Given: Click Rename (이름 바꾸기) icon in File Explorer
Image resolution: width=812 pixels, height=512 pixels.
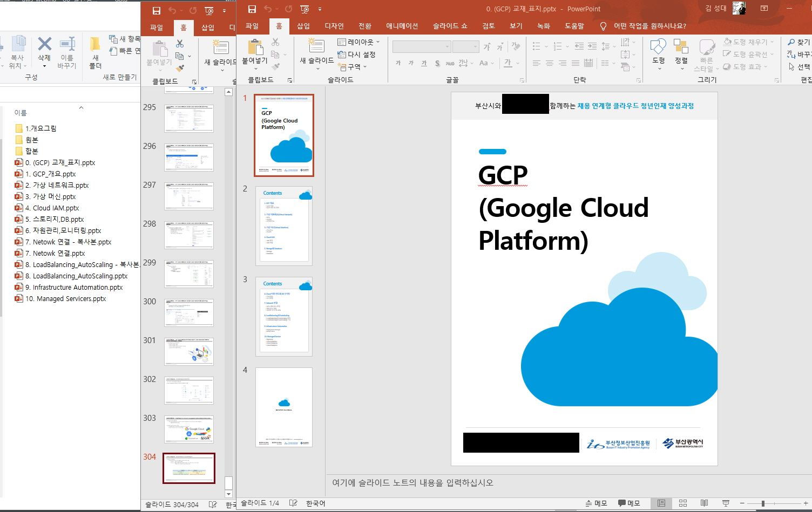Looking at the screenshot, I should [67, 44].
